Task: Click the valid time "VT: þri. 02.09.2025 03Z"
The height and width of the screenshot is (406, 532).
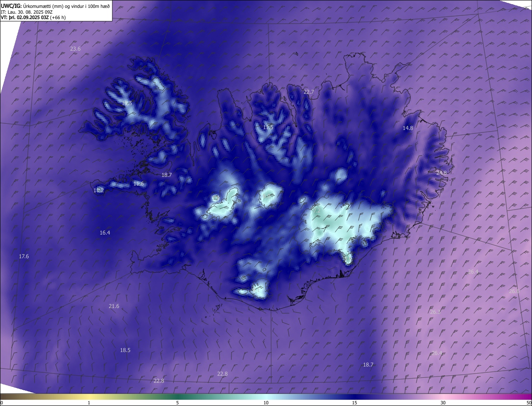Action: pos(24,17)
